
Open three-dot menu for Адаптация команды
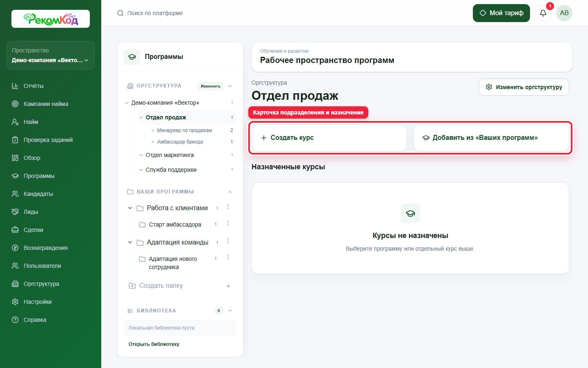(x=228, y=241)
